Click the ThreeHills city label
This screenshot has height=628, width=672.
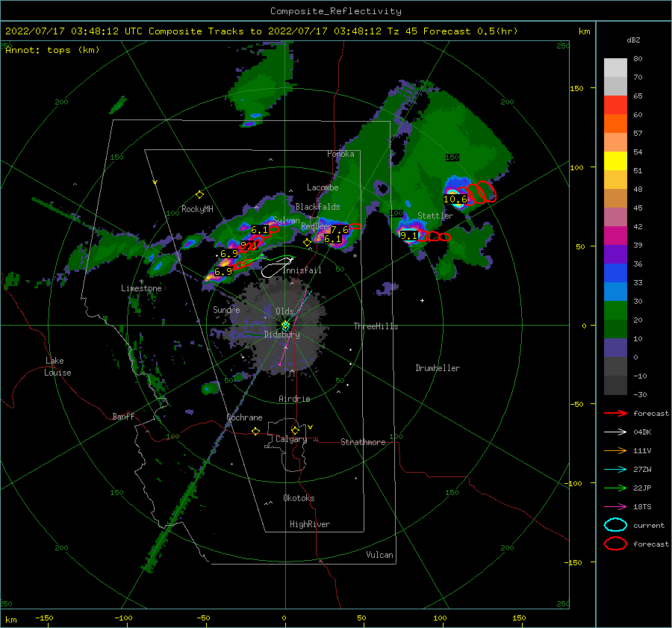(x=376, y=326)
